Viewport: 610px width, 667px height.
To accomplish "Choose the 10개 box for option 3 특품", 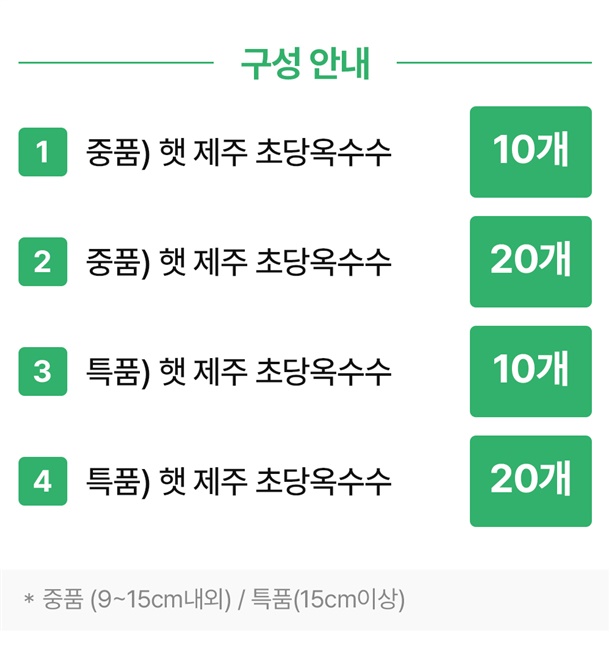I will pos(530,371).
